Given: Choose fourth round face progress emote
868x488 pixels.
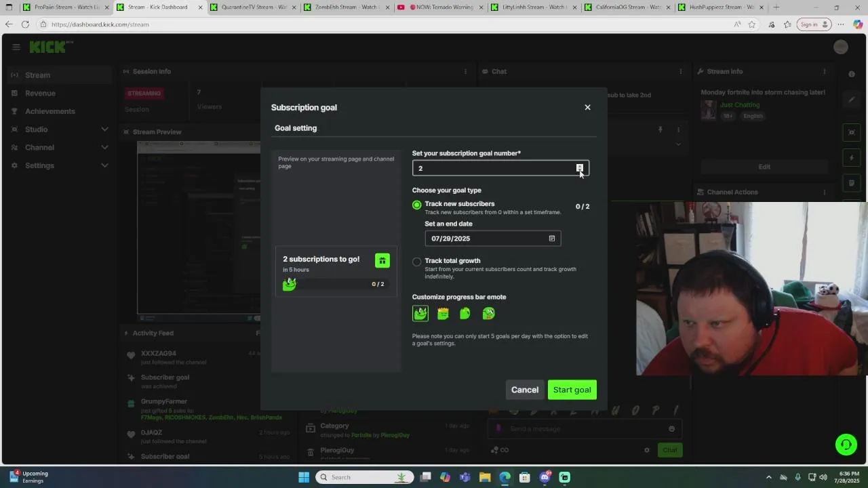Looking at the screenshot, I should coord(488,313).
